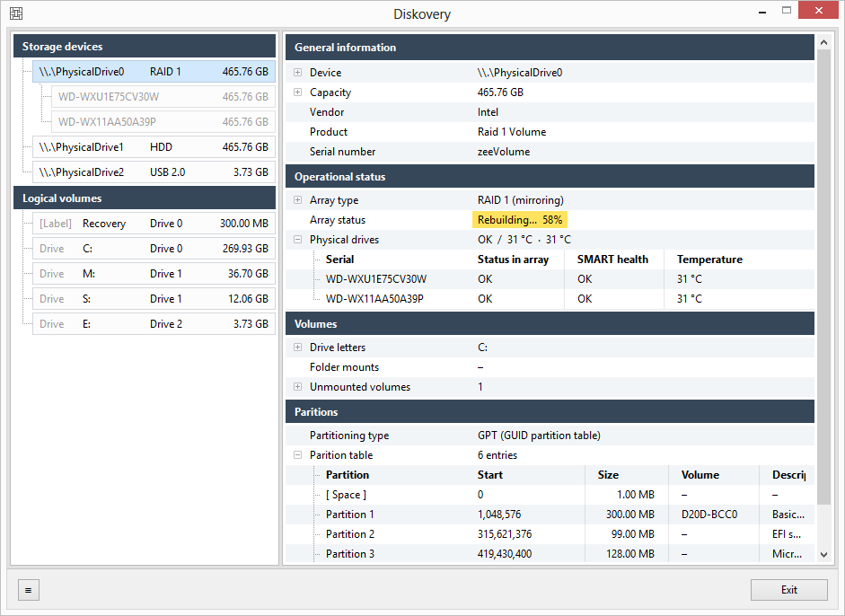Select PhysicalDrive1 HDD device

[154, 147]
